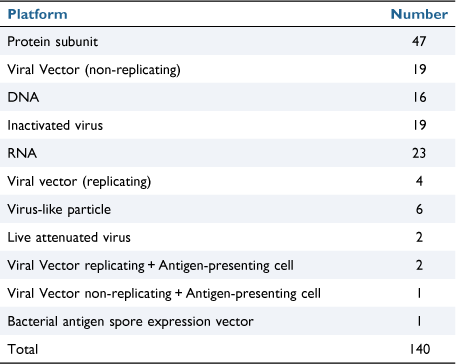Click the number 16 in the DNA row

tap(419, 97)
